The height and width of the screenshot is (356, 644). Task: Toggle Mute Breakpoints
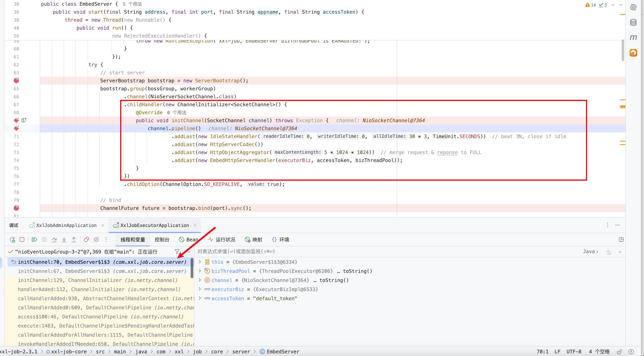pos(96,240)
